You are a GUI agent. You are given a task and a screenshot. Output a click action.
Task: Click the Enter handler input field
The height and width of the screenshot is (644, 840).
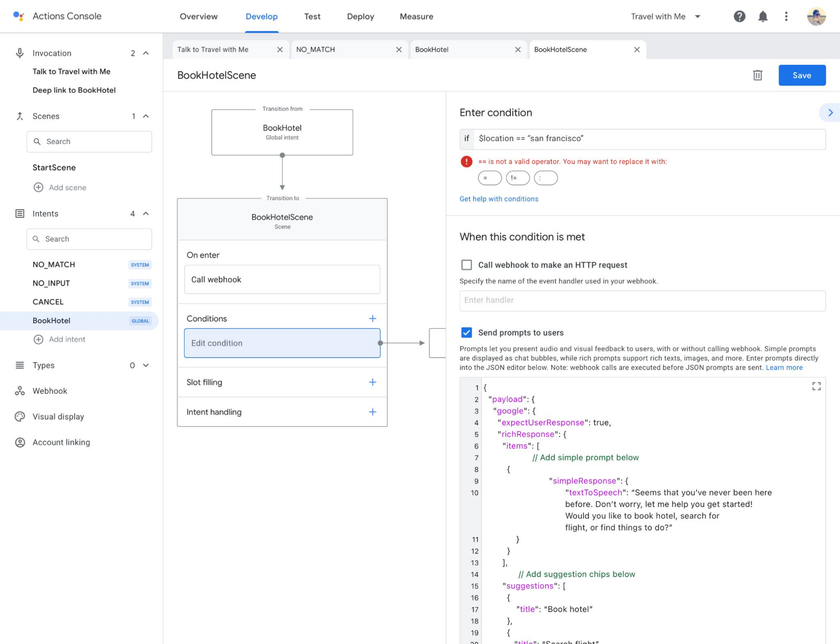tap(642, 301)
